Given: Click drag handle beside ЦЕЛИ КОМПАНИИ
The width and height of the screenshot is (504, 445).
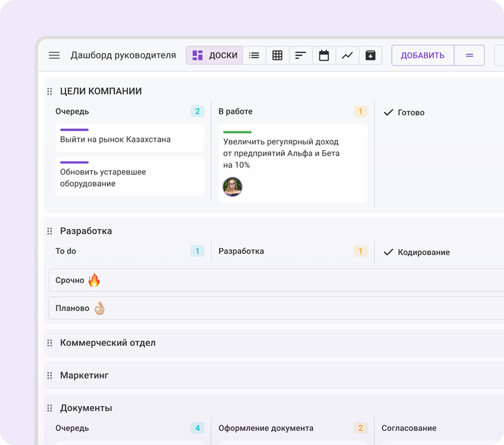Looking at the screenshot, I should [50, 91].
